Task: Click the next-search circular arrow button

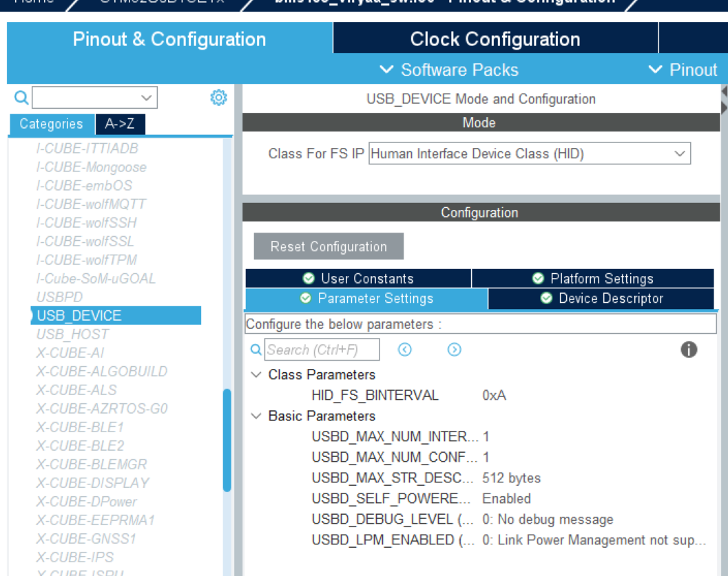Action: pos(454,350)
